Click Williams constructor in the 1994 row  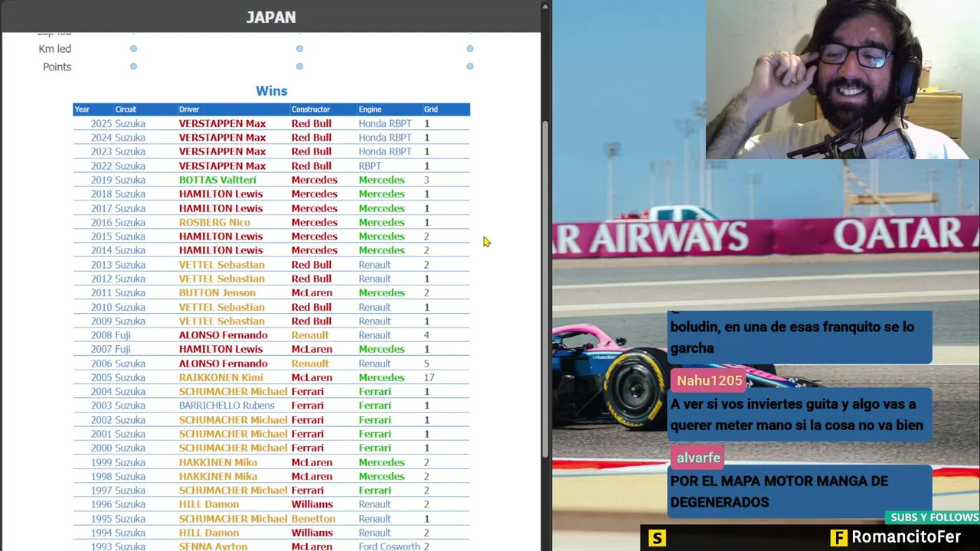pos(312,533)
